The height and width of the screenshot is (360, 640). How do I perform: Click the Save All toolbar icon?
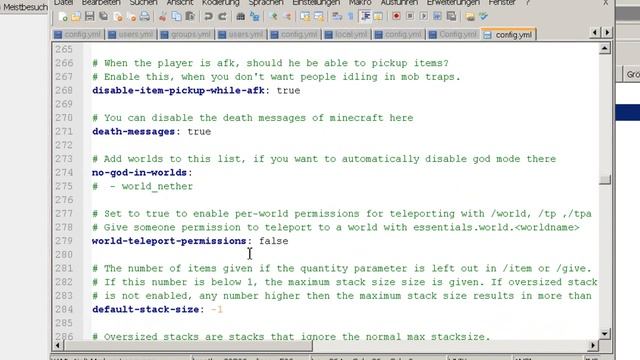click(x=104, y=16)
